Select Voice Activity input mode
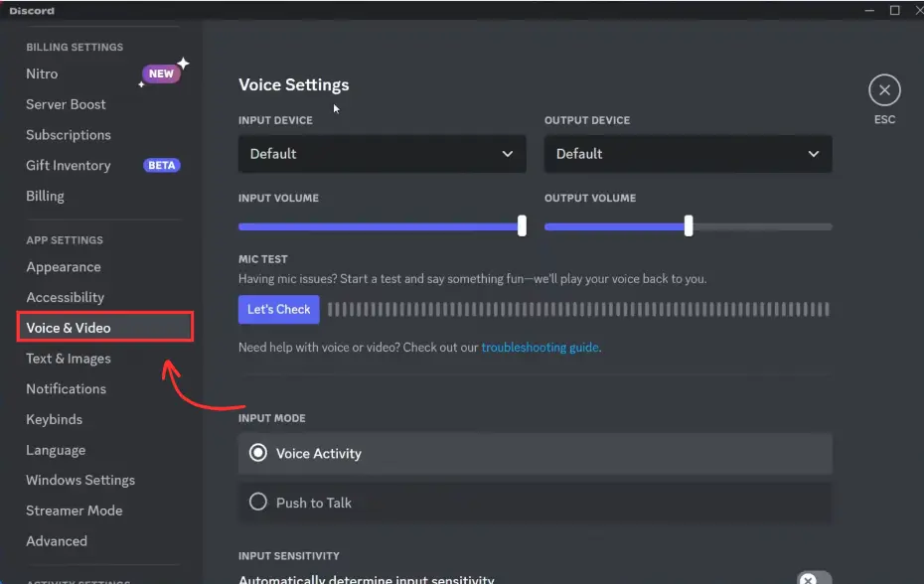This screenshot has height=584, width=924. [536, 453]
